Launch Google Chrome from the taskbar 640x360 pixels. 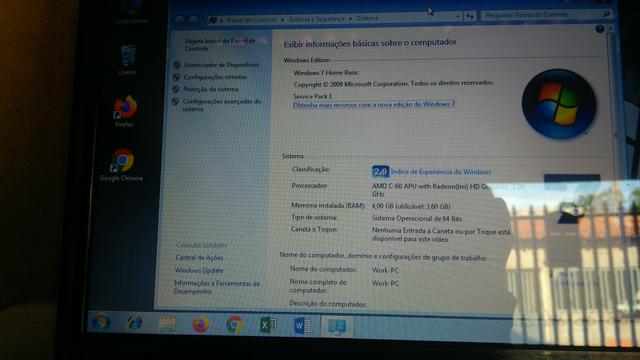(234, 325)
